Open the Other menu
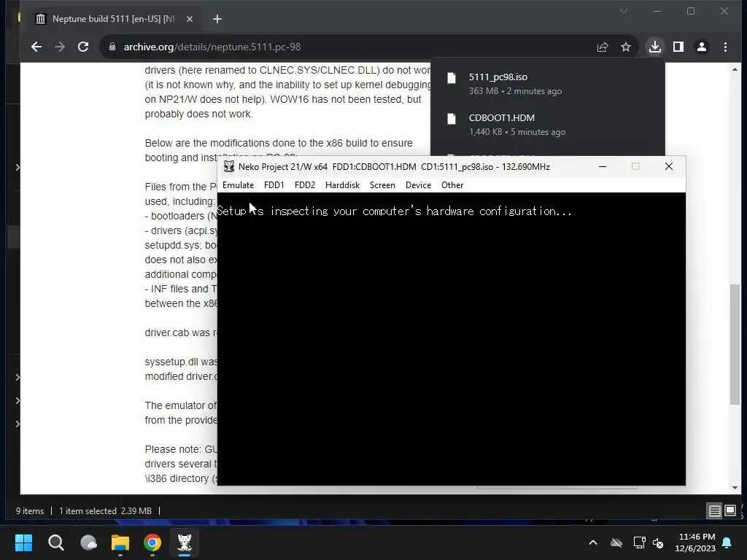 (452, 185)
